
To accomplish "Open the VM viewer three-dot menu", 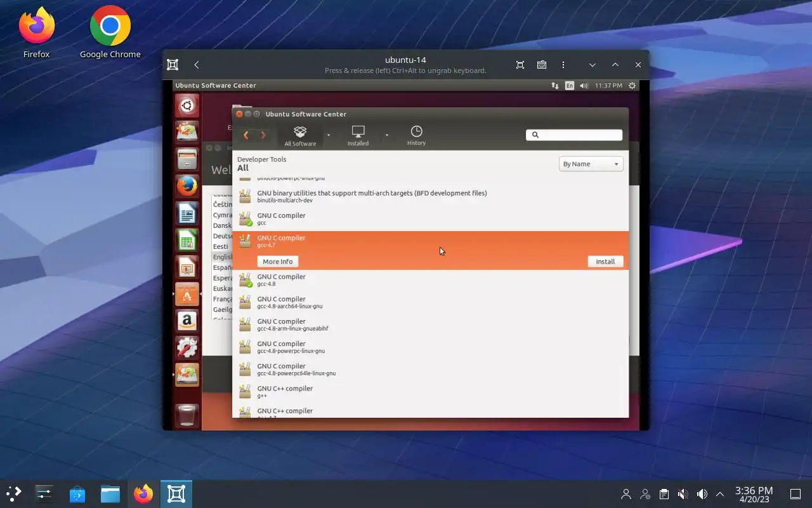I will click(x=563, y=65).
